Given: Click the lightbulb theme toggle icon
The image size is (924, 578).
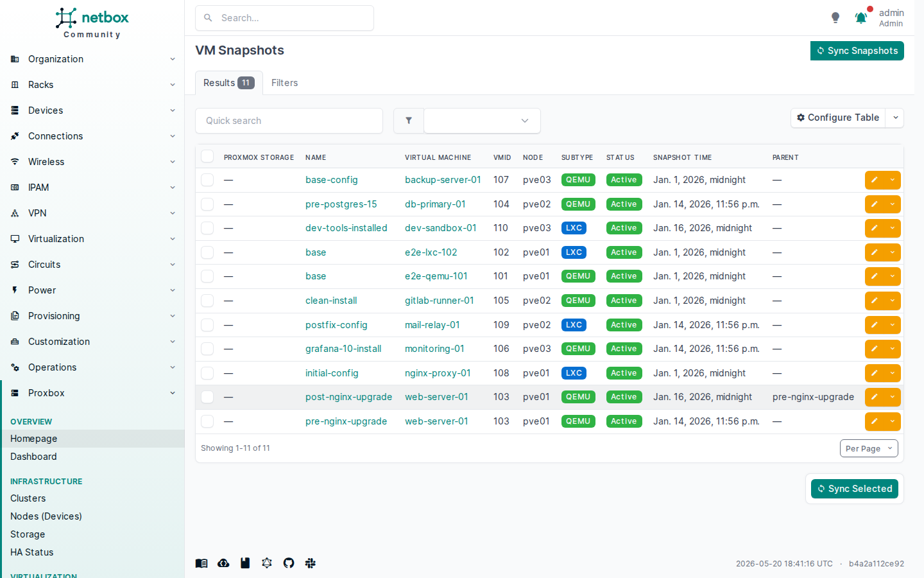Looking at the screenshot, I should [x=835, y=18].
